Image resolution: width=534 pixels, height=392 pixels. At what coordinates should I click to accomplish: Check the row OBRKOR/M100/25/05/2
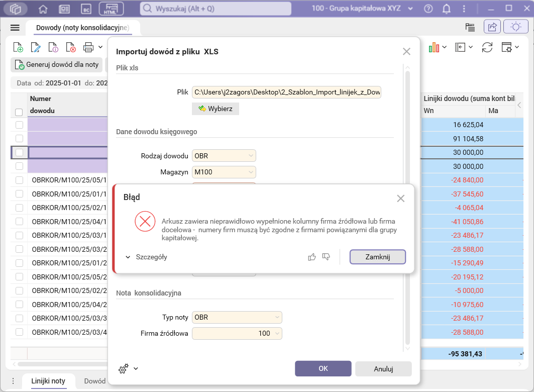pos(20,277)
